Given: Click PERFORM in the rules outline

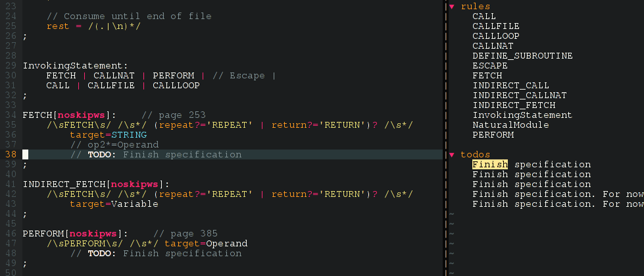Looking at the screenshot, I should (x=493, y=135).
